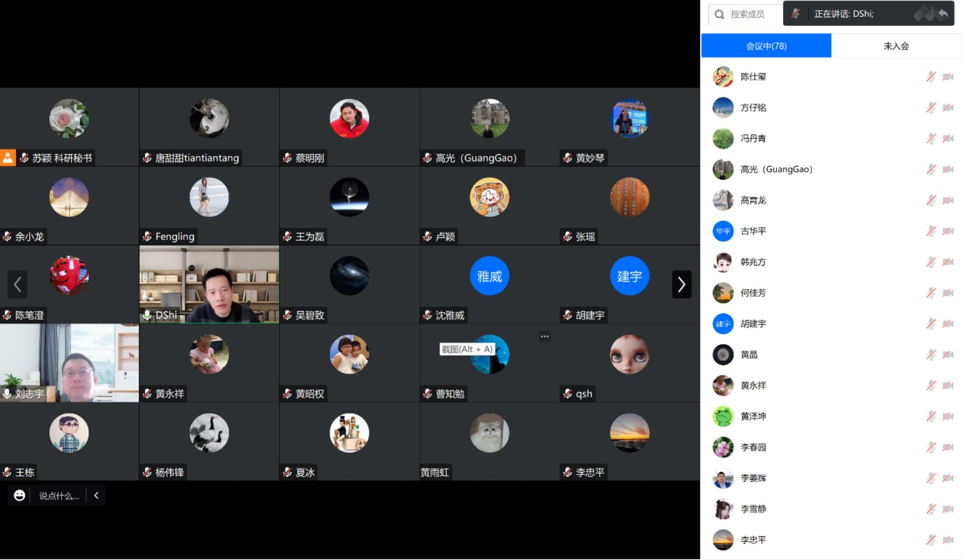The width and height of the screenshot is (964, 560).
Task: Select the 会议中(78) tab
Action: tap(766, 46)
